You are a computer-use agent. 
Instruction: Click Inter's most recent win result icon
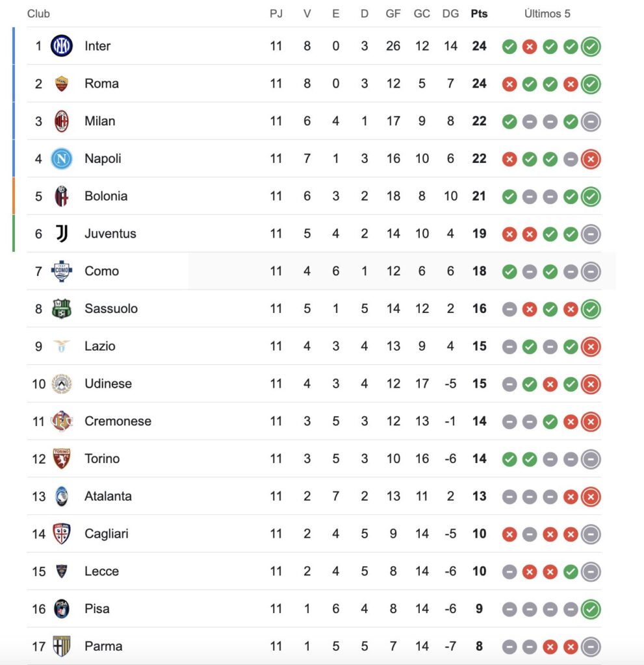coord(591,47)
